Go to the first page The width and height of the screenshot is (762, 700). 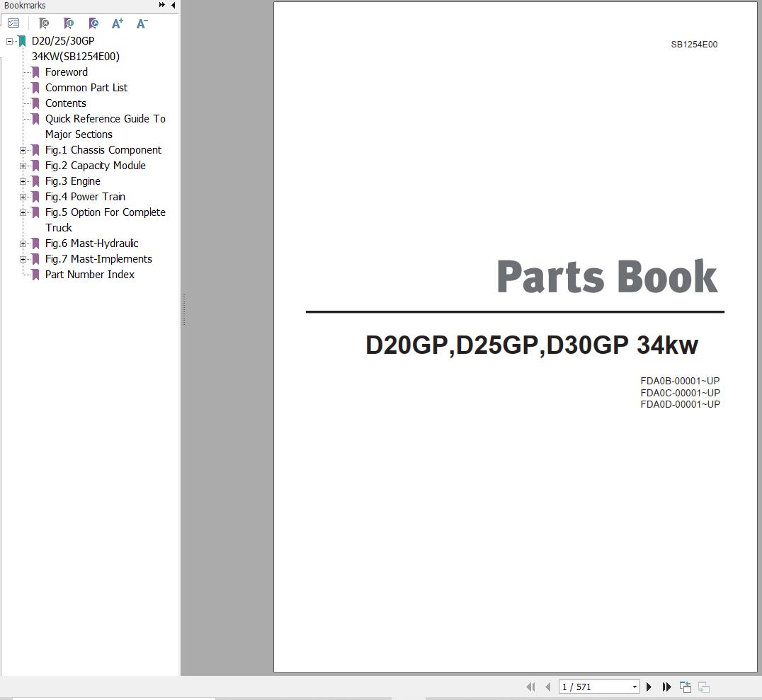click(530, 687)
